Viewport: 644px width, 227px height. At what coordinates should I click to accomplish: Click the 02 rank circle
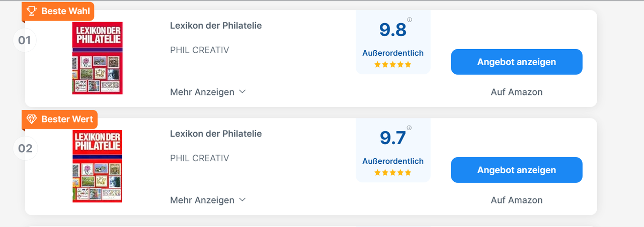coord(25,149)
